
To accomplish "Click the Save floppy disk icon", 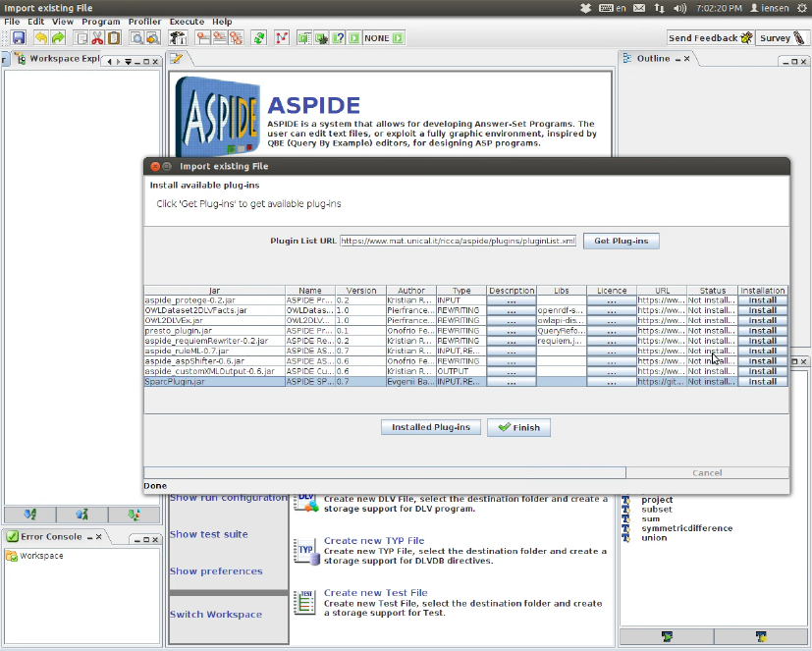I will (x=19, y=38).
